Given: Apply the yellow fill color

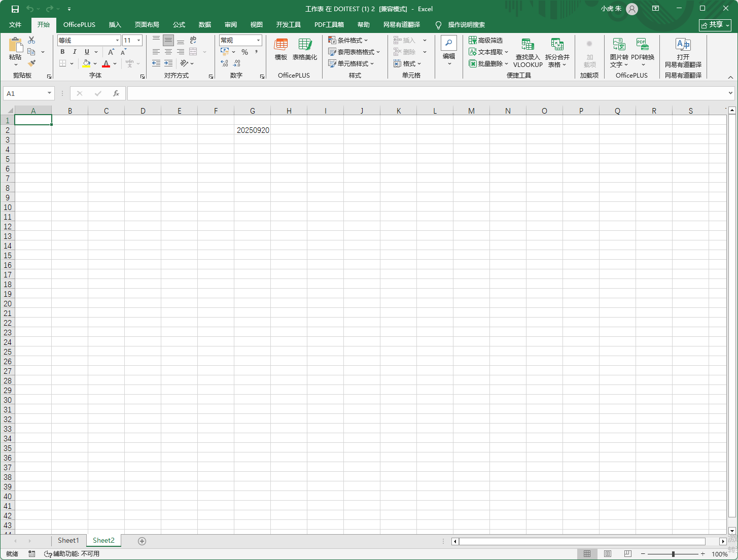Looking at the screenshot, I should pos(86,63).
